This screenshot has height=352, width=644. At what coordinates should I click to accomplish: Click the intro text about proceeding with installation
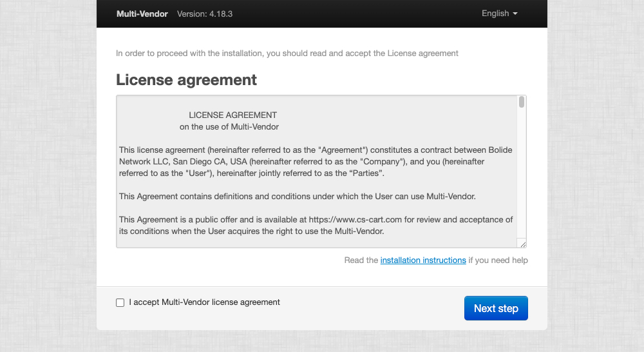pos(287,54)
